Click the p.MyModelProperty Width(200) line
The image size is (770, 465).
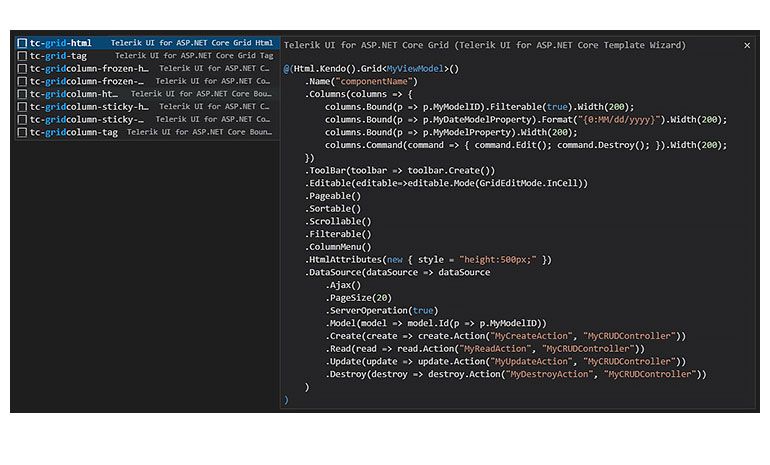451,133
